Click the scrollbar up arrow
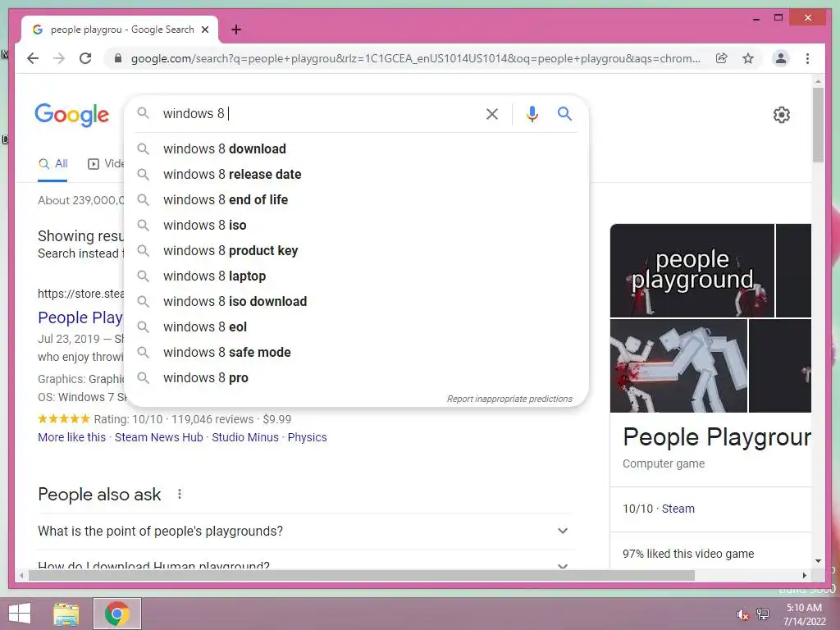The width and height of the screenshot is (840, 630). pyautogui.click(x=818, y=81)
